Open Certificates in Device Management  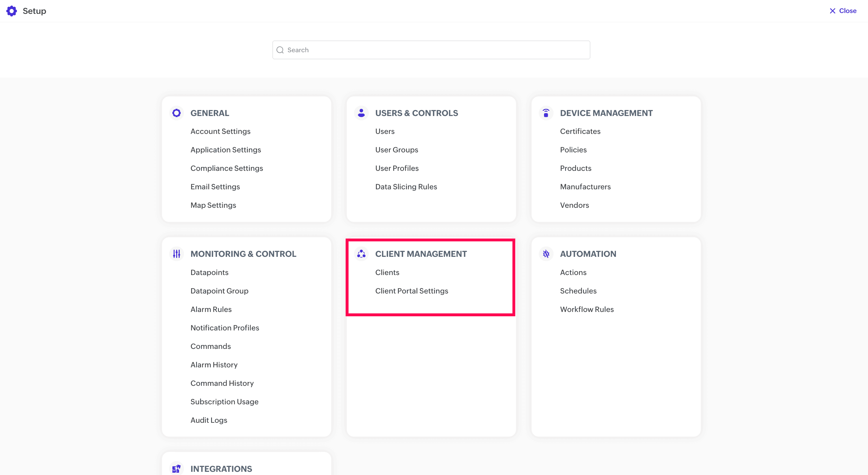(580, 131)
